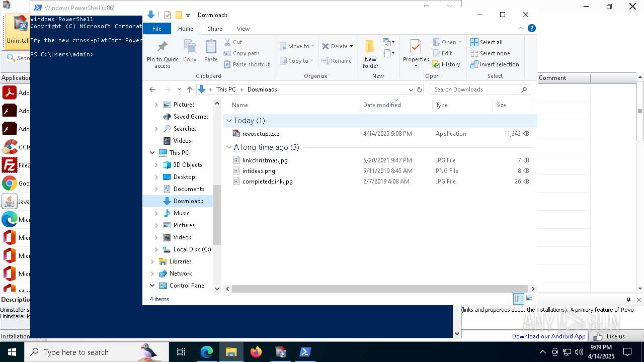Select Network in the navigation tree
Image resolution: width=644 pixels, height=362 pixels.
click(181, 274)
